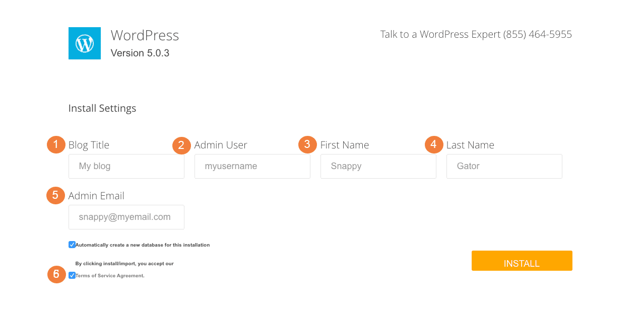This screenshot has width=644, height=311.
Task: Click the orange number 1 badge
Action: 56,144
